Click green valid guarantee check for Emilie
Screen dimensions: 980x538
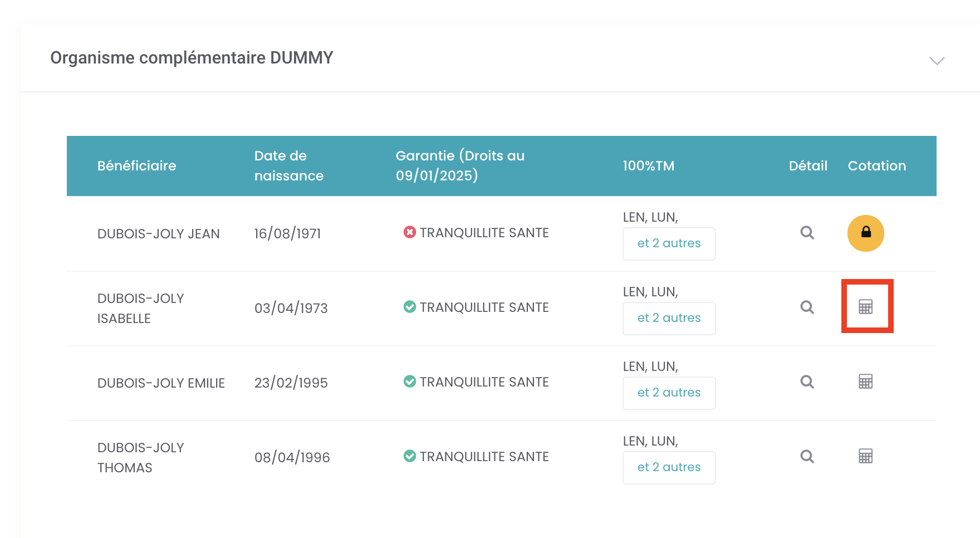410,382
